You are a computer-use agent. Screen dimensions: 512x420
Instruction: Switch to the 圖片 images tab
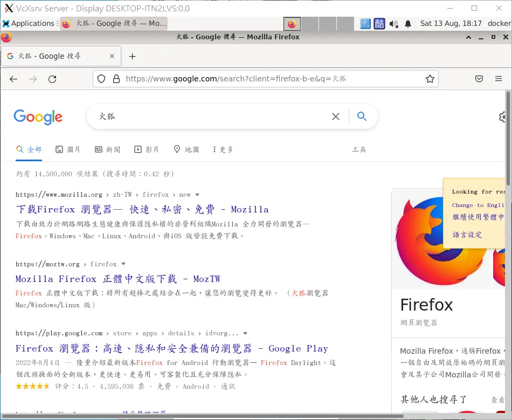click(x=68, y=149)
